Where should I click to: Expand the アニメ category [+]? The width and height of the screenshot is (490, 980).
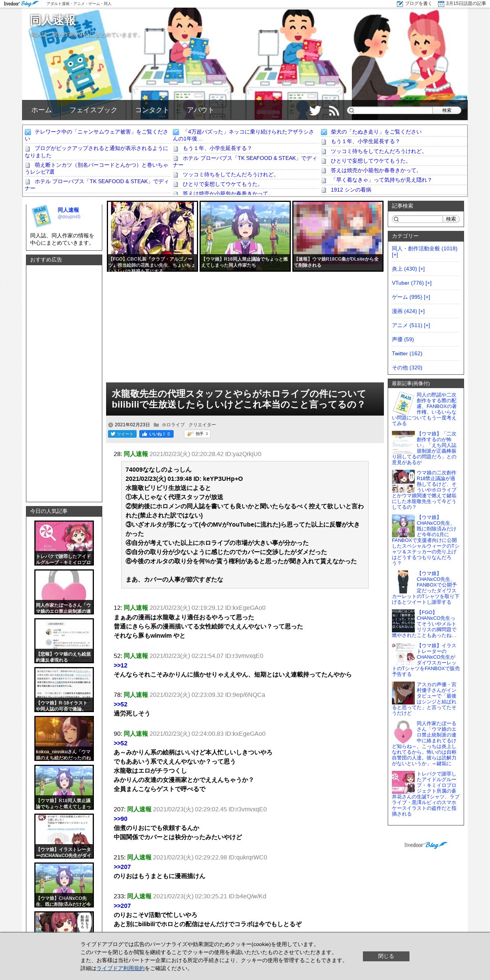coord(427,325)
